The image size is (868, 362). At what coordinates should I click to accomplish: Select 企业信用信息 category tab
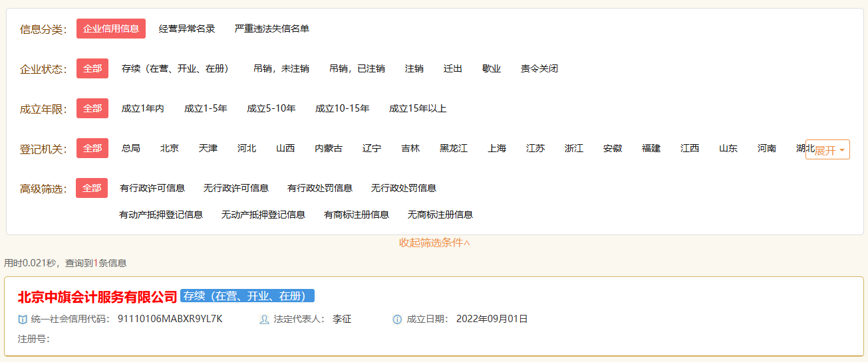tap(111, 29)
